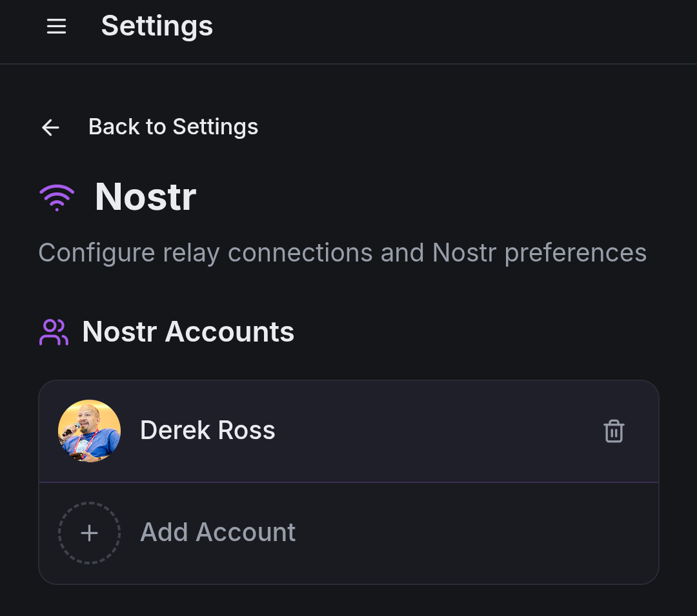This screenshot has width=697, height=616.
Task: Click the dashed plus icon to add account
Action: point(89,533)
